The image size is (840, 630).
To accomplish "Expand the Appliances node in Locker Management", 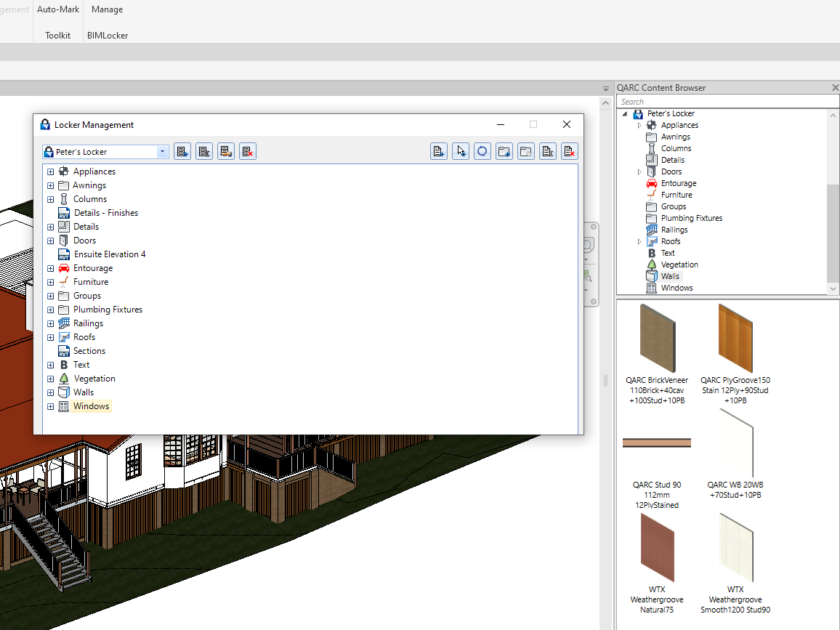I will pos(51,171).
